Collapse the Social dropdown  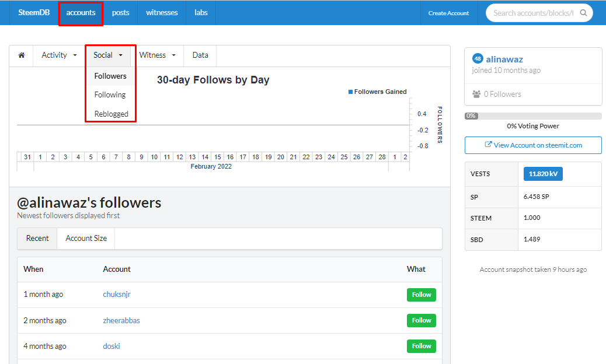point(108,55)
